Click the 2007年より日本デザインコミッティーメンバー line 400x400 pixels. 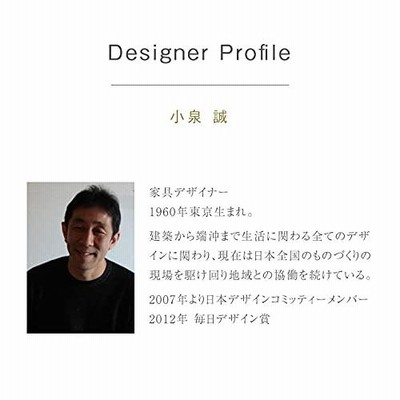pos(259,299)
